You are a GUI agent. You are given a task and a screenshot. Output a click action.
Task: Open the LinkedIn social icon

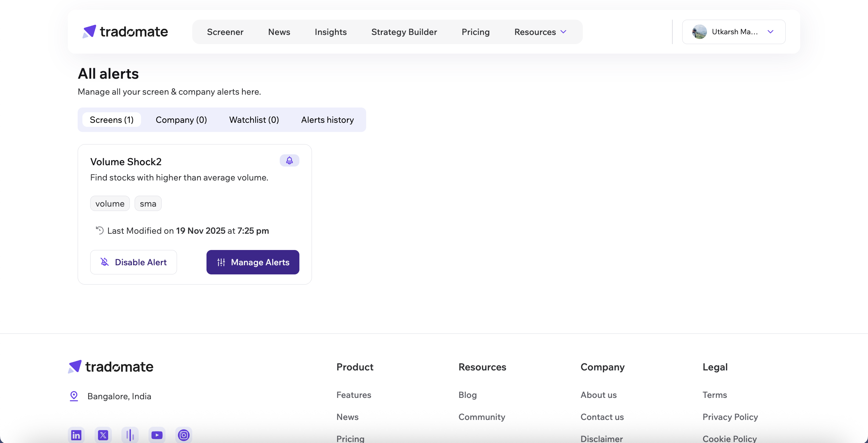pyautogui.click(x=76, y=435)
